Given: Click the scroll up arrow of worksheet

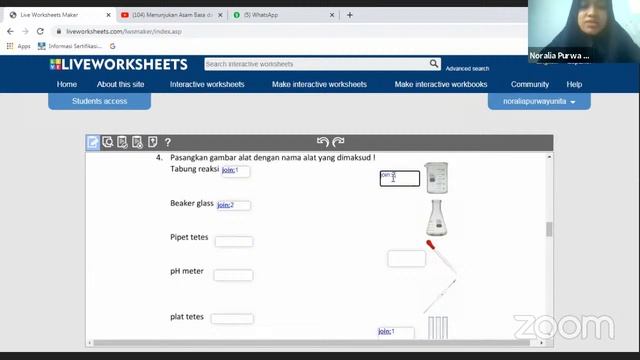Looking at the screenshot, I should click(549, 157).
